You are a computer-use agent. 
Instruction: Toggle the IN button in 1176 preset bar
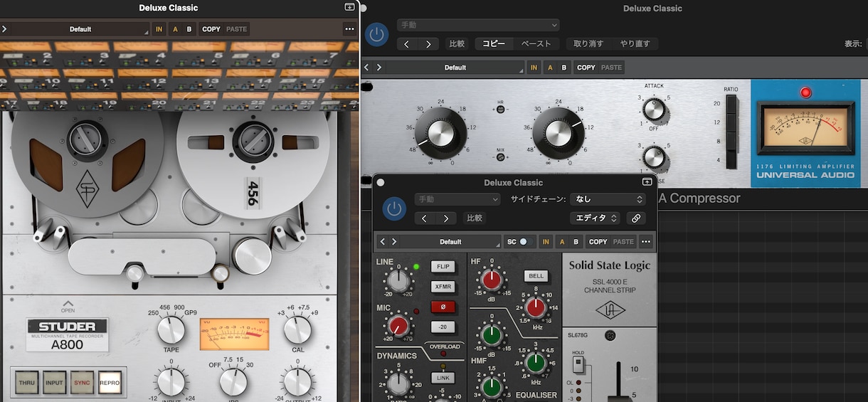pyautogui.click(x=534, y=68)
